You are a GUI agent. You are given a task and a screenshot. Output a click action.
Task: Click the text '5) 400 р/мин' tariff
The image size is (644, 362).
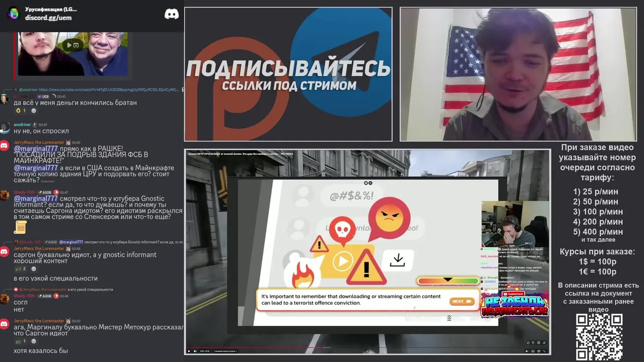click(598, 232)
